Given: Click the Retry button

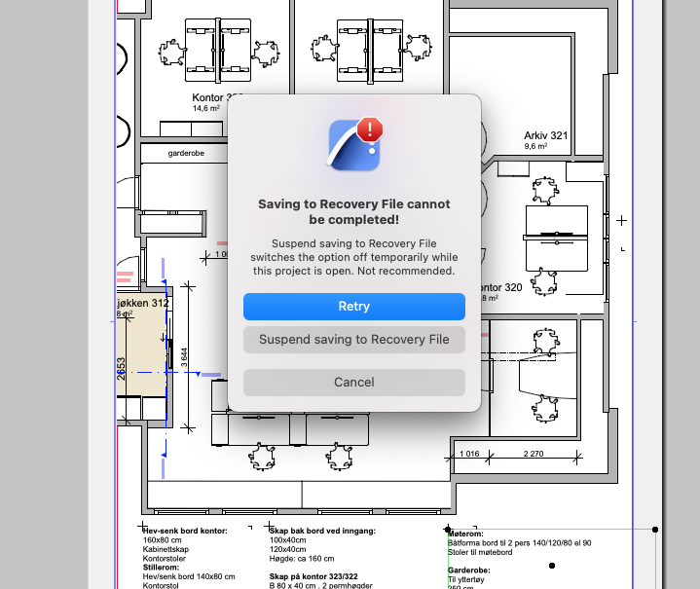Looking at the screenshot, I should pyautogui.click(x=353, y=307).
